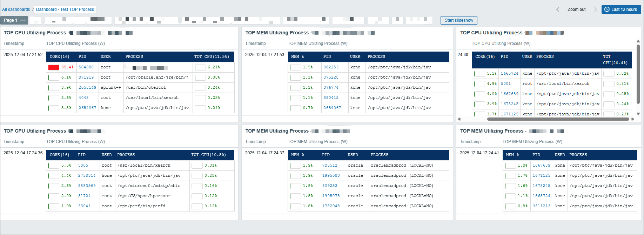Click the scroll up arrow in the top-right widget
This screenshot has width=644, height=235.
(x=638, y=41)
